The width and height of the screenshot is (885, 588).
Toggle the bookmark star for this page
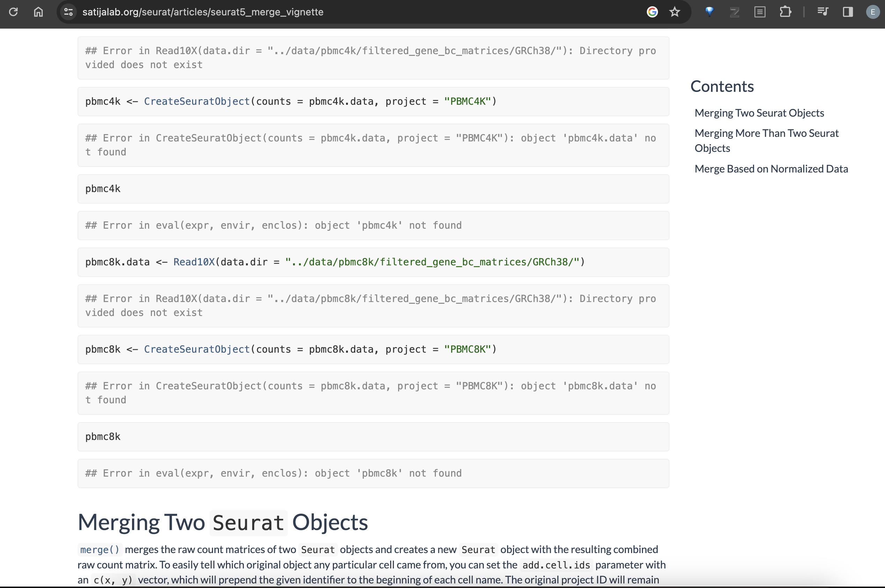[674, 12]
